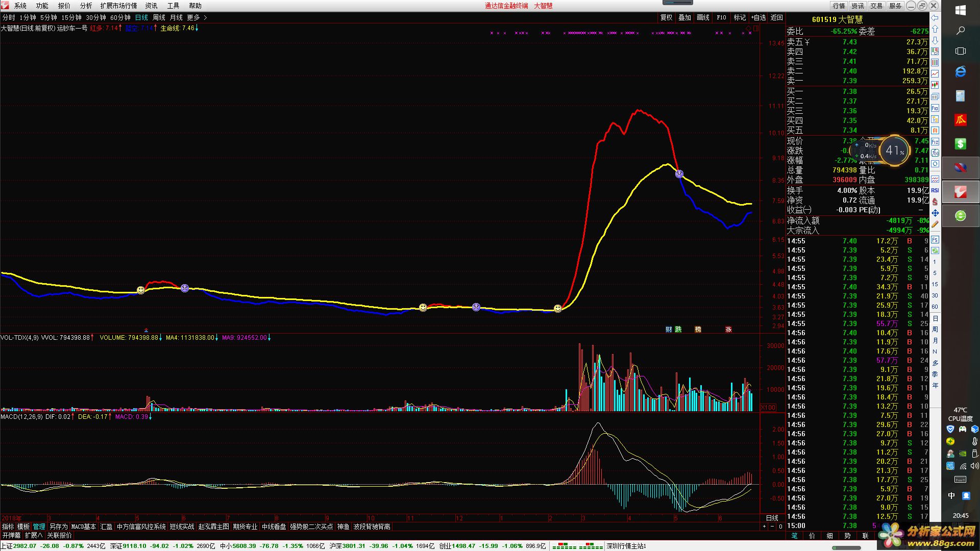
Task: Expand the 卖五 sell depth arrow
Action: tap(807, 42)
